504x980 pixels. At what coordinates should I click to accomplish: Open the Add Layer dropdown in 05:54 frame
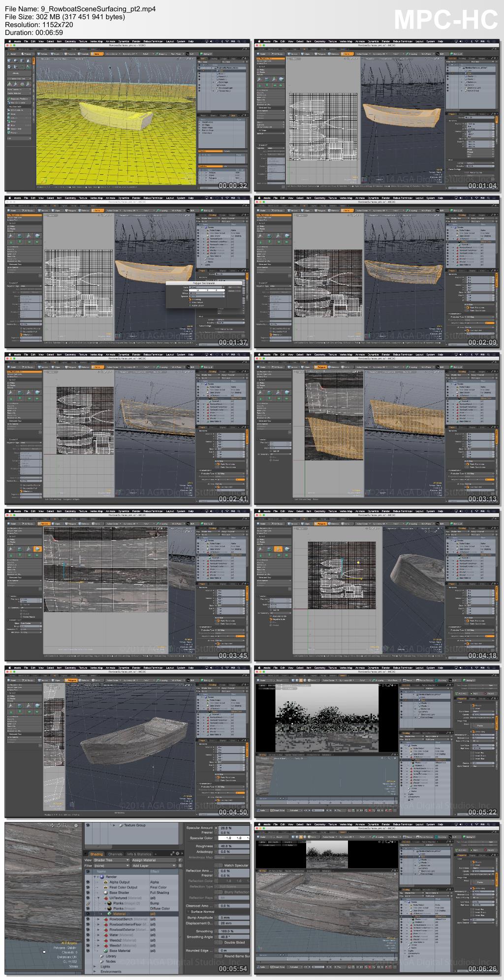[x=154, y=866]
